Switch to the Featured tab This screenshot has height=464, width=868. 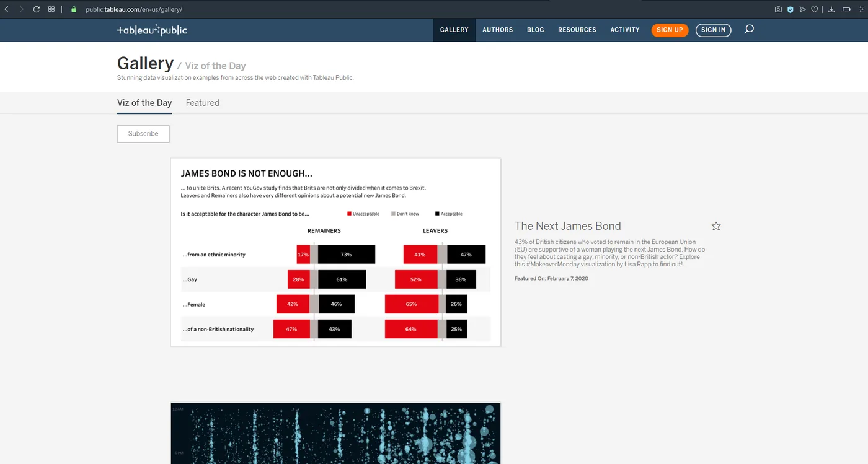click(203, 103)
